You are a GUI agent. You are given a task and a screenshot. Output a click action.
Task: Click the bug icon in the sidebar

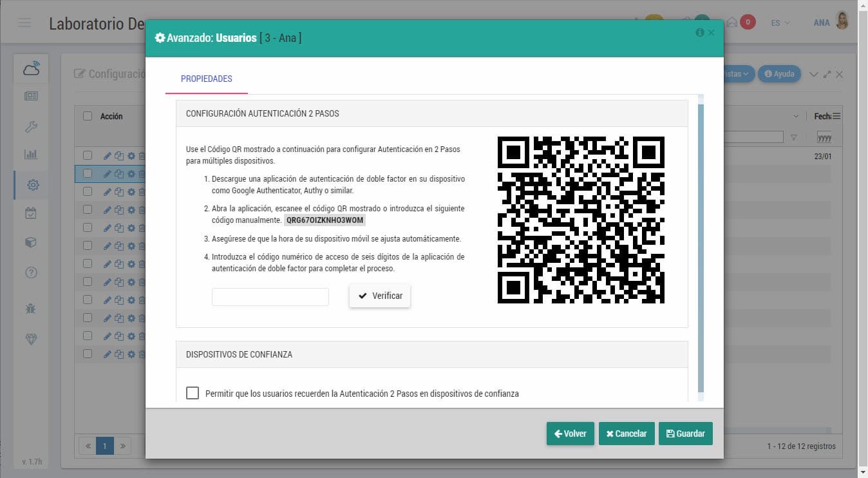point(32,309)
